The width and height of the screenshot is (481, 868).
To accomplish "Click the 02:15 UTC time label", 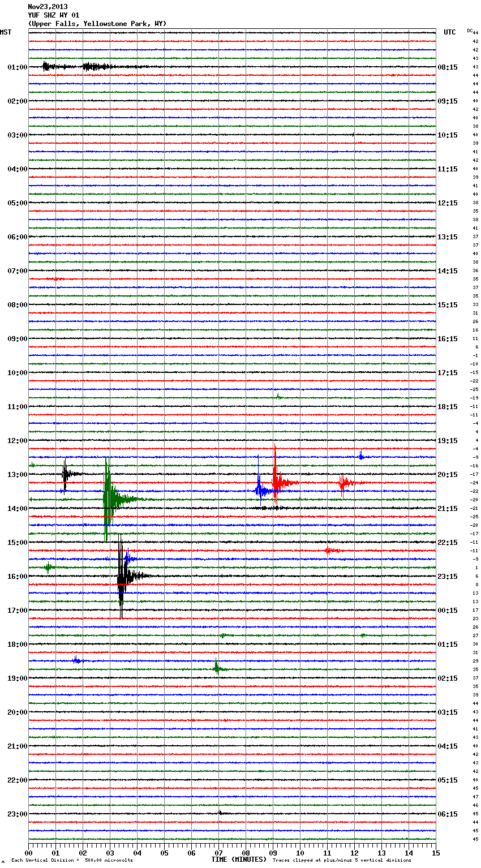I will pyautogui.click(x=448, y=678).
